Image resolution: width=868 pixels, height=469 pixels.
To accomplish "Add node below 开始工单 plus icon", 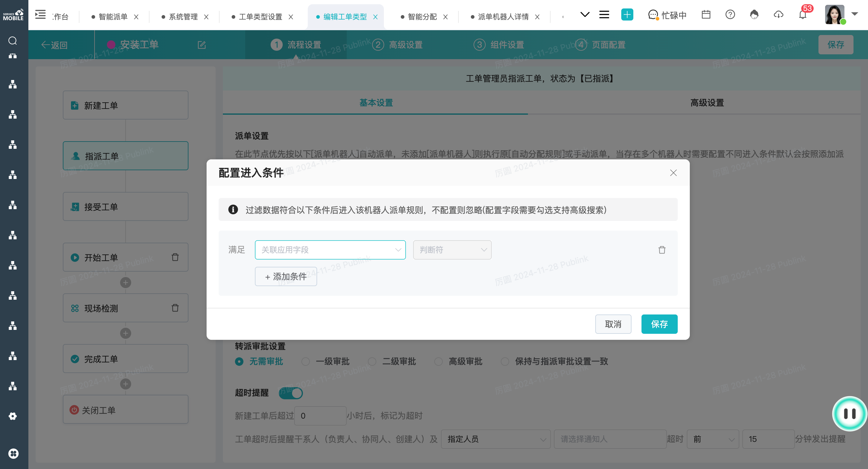I will click(126, 282).
